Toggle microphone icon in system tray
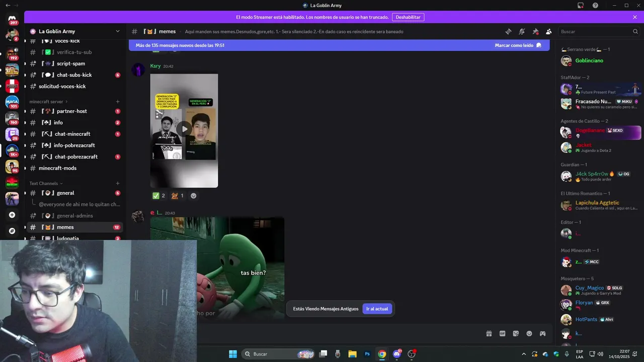The width and height of the screenshot is (644, 362). (567, 354)
